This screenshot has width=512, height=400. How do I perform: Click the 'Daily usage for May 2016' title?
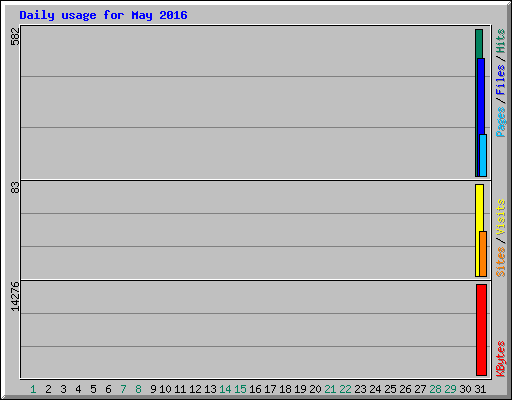(103, 15)
